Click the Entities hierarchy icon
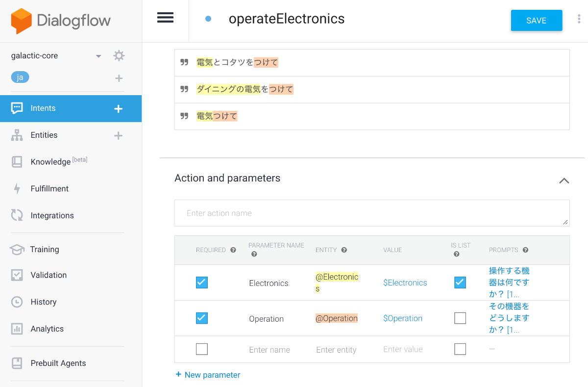588x387 pixels. coord(17,135)
